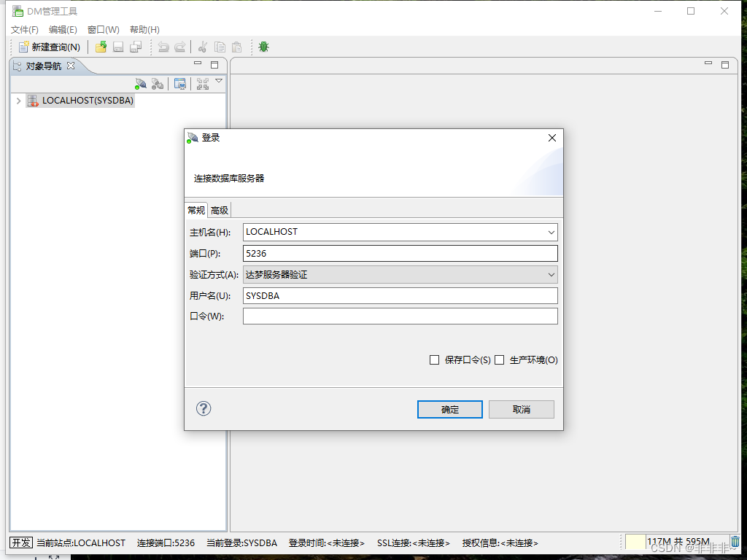The height and width of the screenshot is (560, 747).
Task: Close the 登录 dialog with its X
Action: coord(552,138)
